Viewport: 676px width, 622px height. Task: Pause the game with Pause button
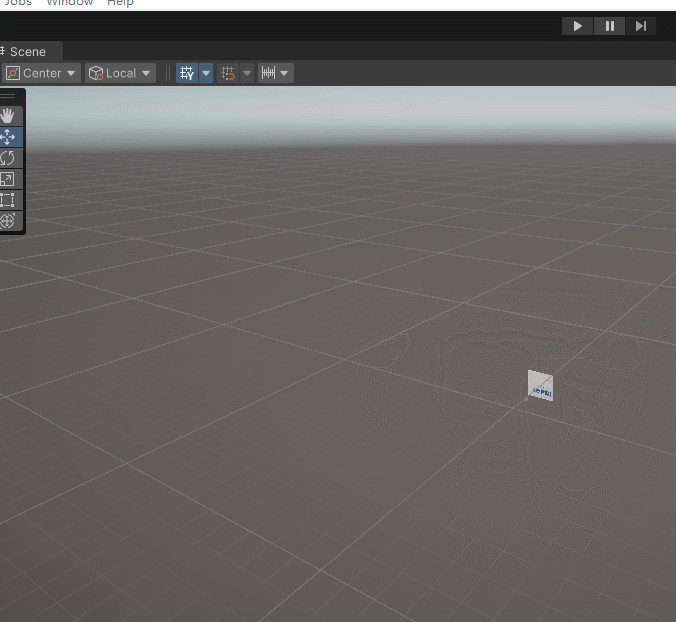[x=609, y=26]
